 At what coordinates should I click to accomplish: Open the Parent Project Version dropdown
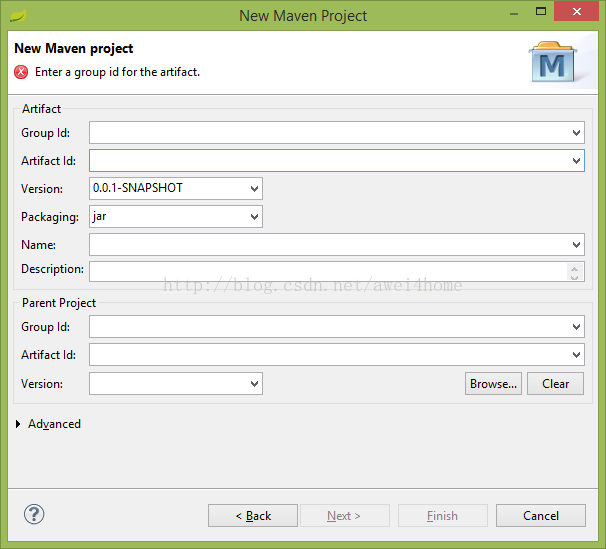[254, 384]
